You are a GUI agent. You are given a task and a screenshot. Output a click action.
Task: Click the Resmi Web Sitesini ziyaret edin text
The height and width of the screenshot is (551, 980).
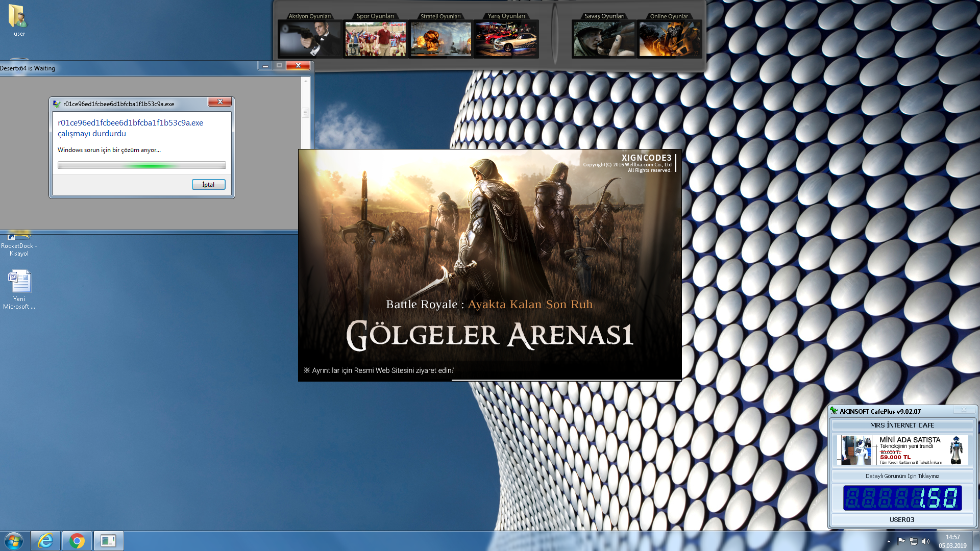click(x=378, y=370)
